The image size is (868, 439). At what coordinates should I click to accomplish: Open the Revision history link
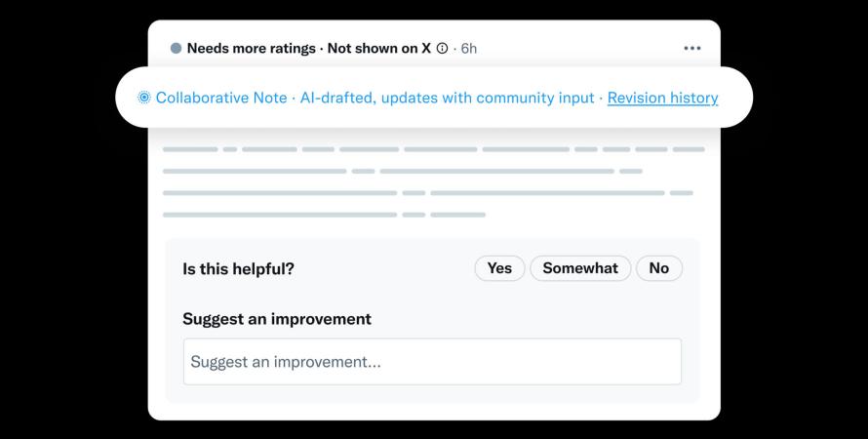pos(662,98)
